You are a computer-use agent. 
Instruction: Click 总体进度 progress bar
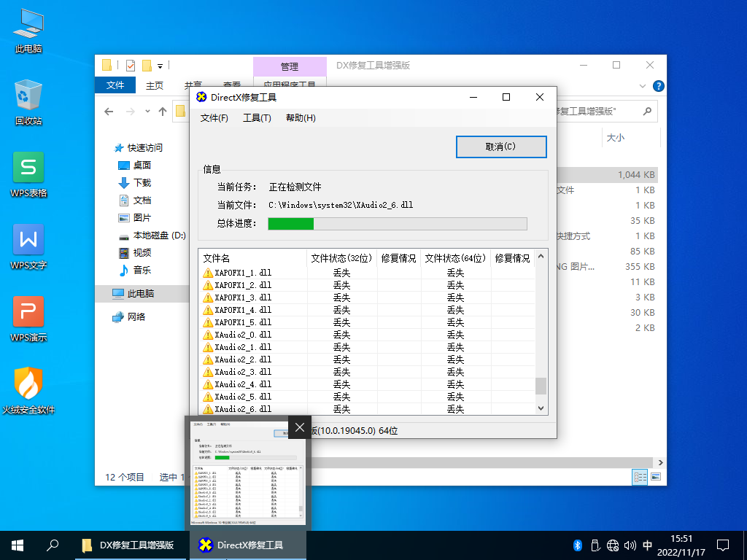(x=398, y=224)
